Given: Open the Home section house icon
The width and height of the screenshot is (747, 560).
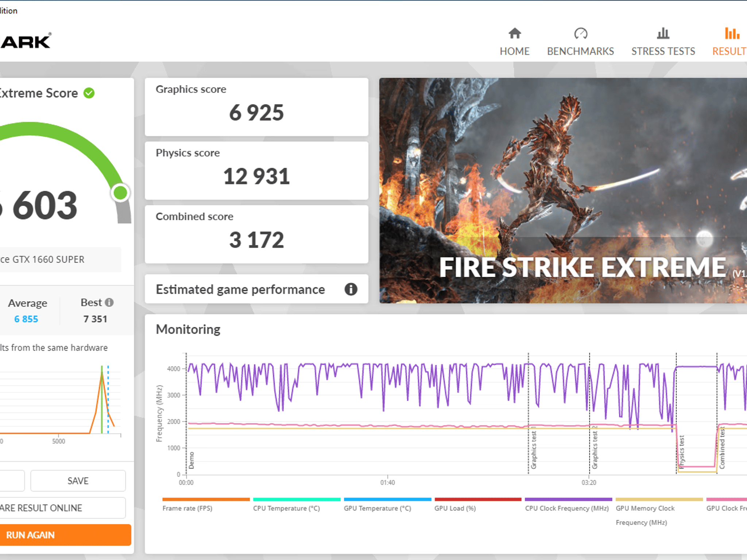Looking at the screenshot, I should (515, 34).
